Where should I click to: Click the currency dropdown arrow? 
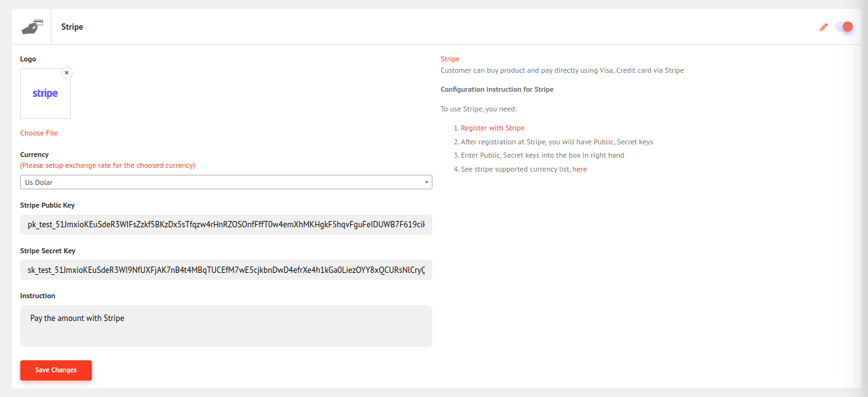[427, 182]
